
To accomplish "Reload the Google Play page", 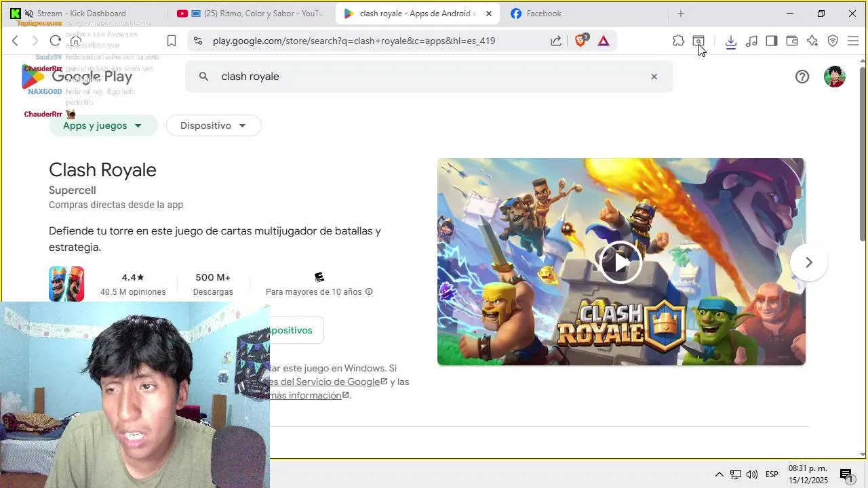I will point(56,41).
